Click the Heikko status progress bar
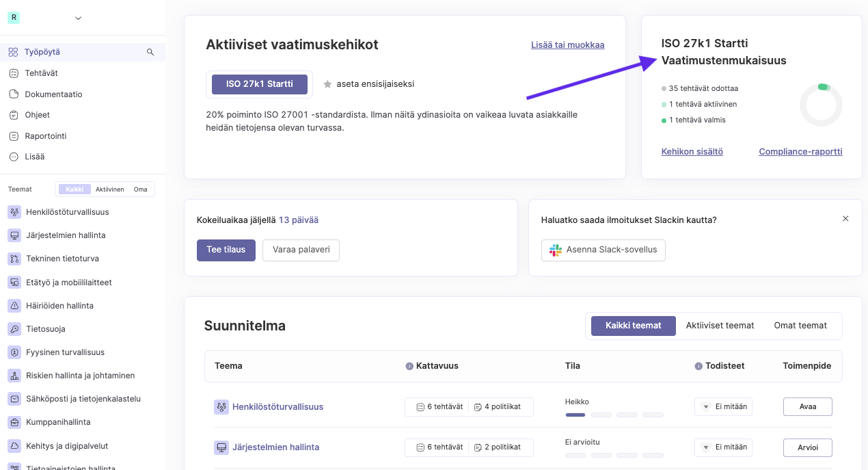Viewport: 868px width, 470px height. coord(614,415)
